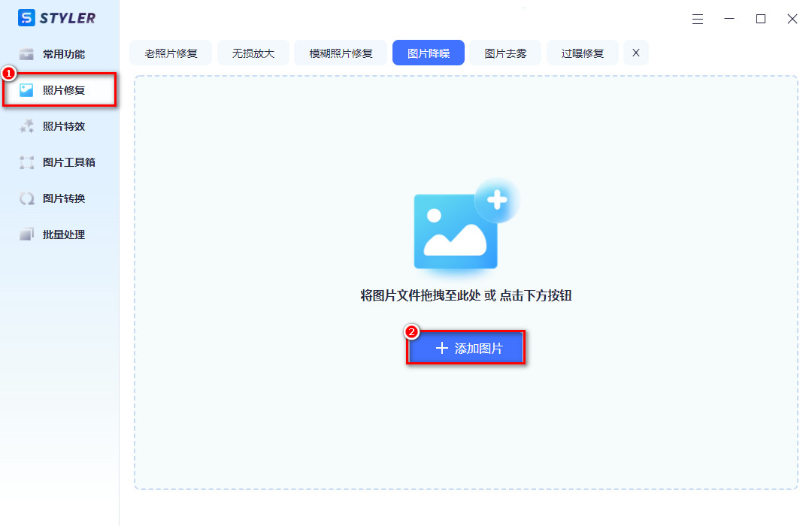Select the 图片工具箱 sidebar icon

[29, 162]
